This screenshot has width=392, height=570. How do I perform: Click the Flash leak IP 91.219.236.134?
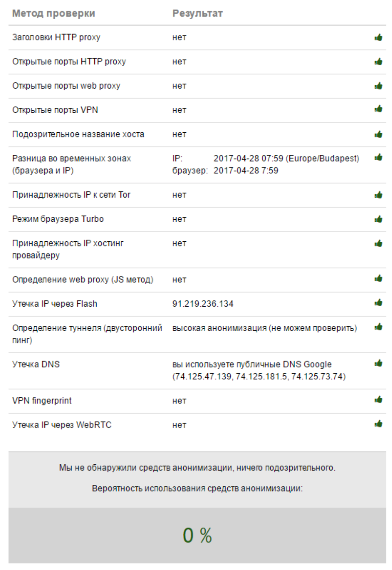[202, 304]
